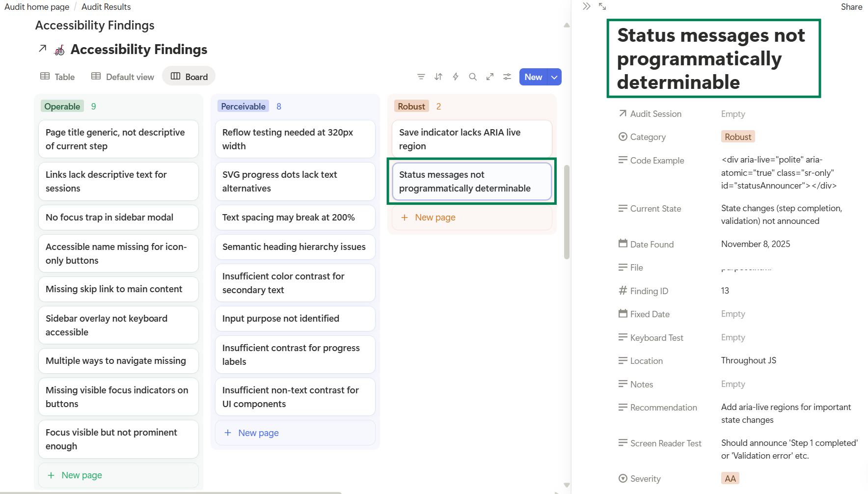Viewport: 868px width, 494px height.
Task: Open the sort options for findings
Action: coord(438,77)
